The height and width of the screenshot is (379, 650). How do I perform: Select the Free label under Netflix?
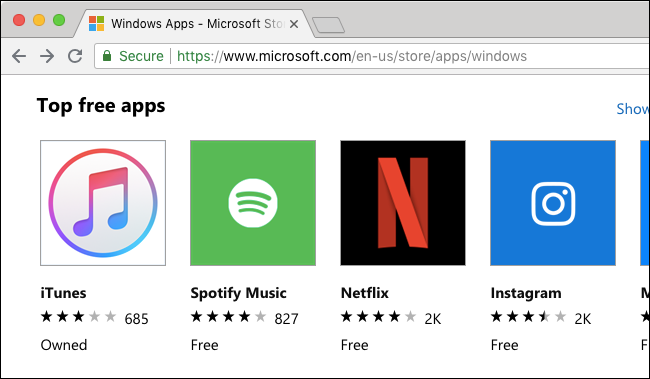[x=354, y=345]
